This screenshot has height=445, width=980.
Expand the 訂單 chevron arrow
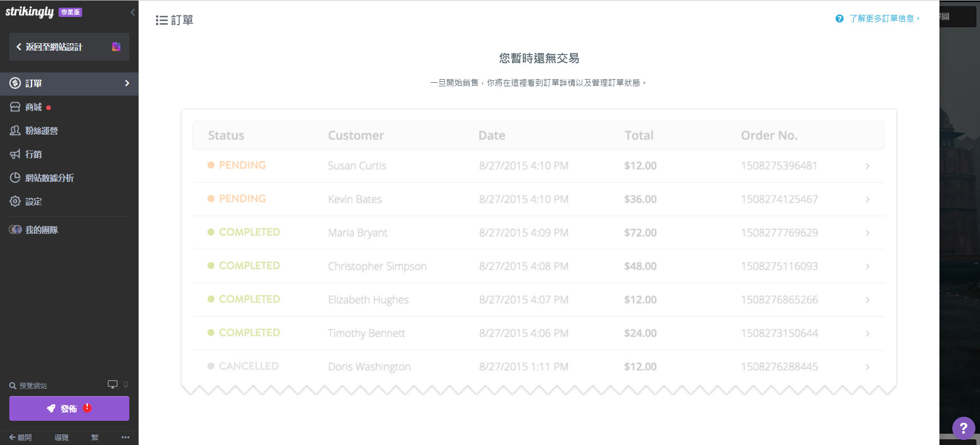(127, 83)
